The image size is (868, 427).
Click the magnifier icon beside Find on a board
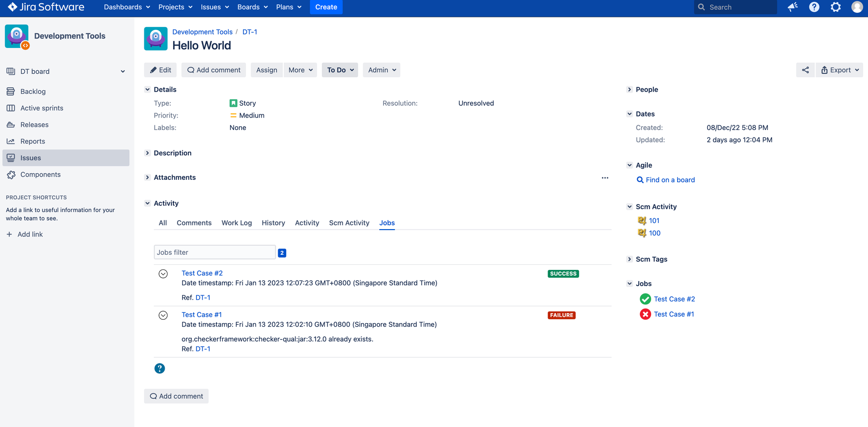640,180
